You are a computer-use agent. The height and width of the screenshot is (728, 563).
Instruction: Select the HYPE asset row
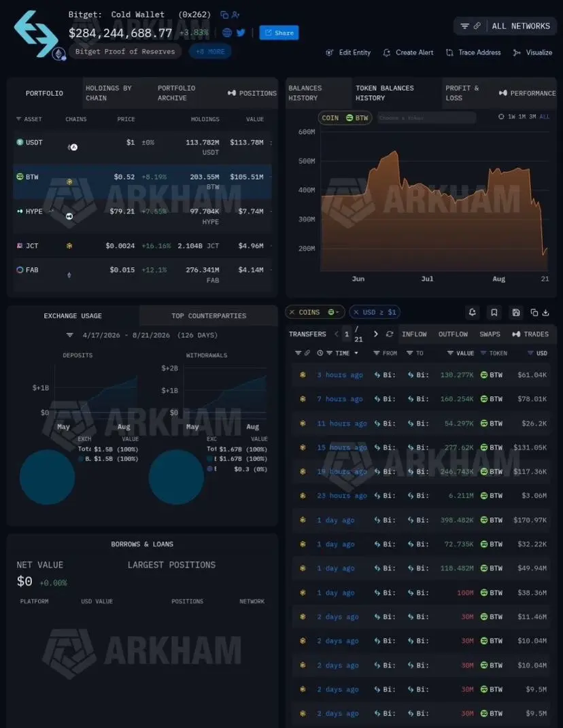tap(143, 216)
